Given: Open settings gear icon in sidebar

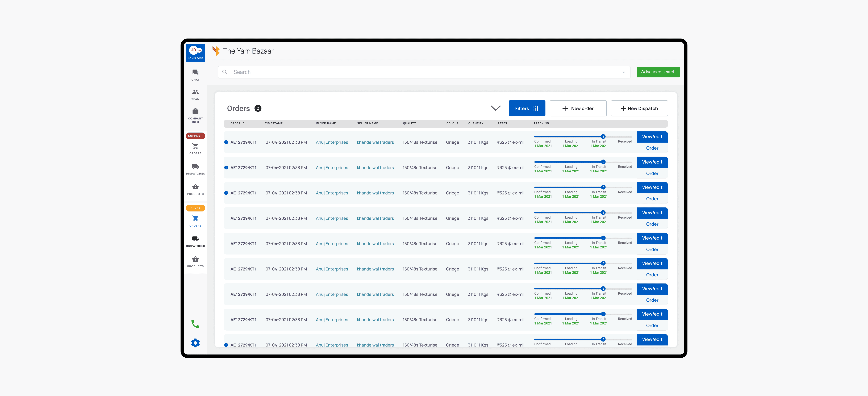Looking at the screenshot, I should (x=195, y=343).
